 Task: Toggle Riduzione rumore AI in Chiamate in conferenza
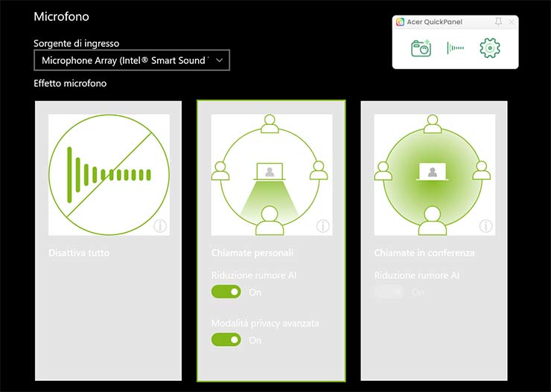coord(389,292)
